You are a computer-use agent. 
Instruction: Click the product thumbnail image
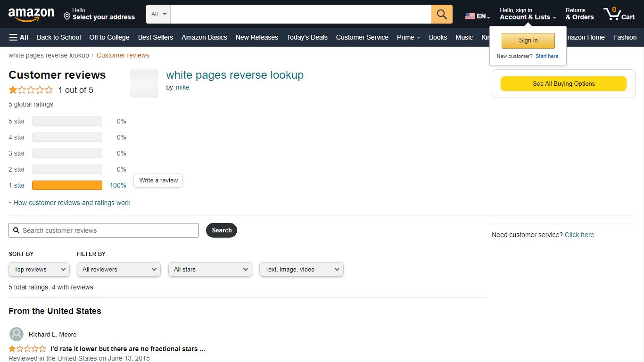(144, 83)
